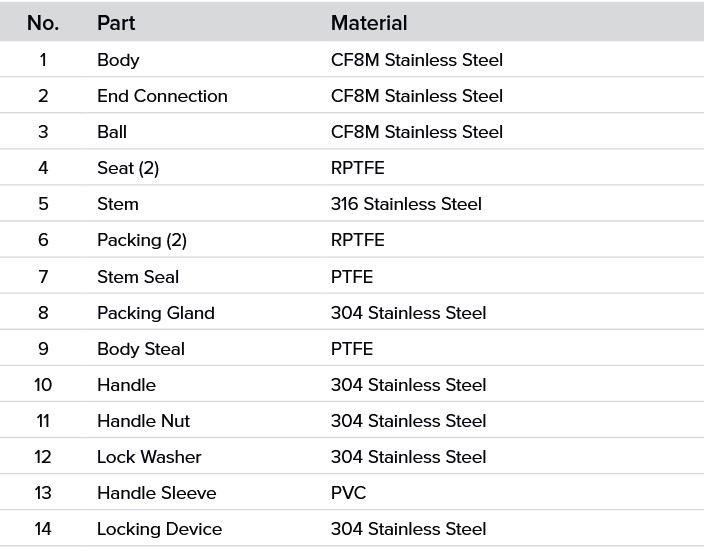709x551 pixels.
Task: Select the Ball row
Action: (352, 132)
